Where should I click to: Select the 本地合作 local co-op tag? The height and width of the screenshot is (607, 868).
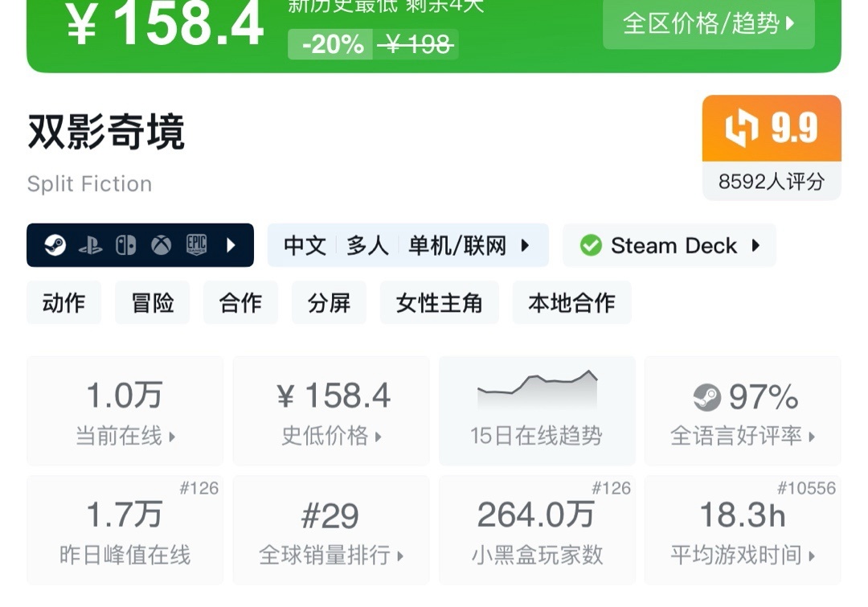pyautogui.click(x=572, y=302)
